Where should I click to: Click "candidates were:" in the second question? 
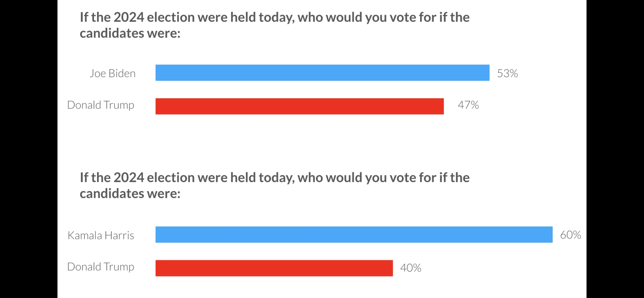[130, 194]
